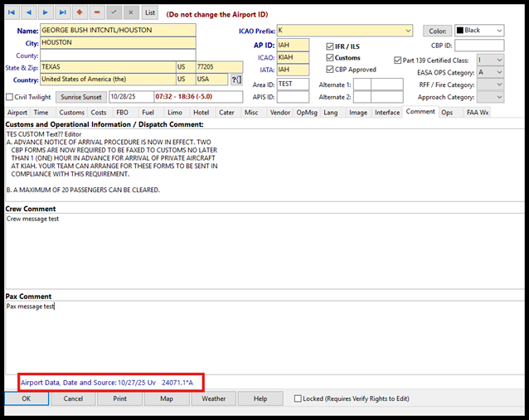This screenshot has height=420, width=529.
Task: Click the country lookup question mark icon
Action: coord(236,80)
